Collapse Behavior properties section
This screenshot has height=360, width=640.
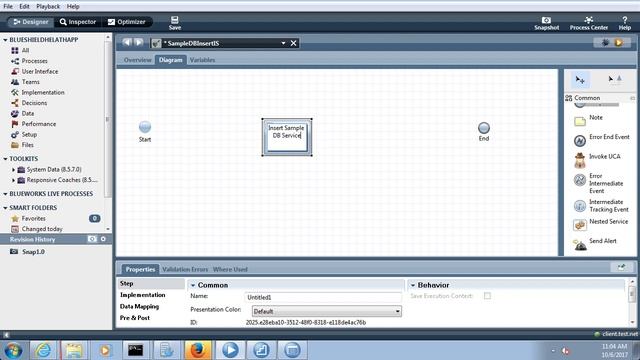[x=413, y=285]
